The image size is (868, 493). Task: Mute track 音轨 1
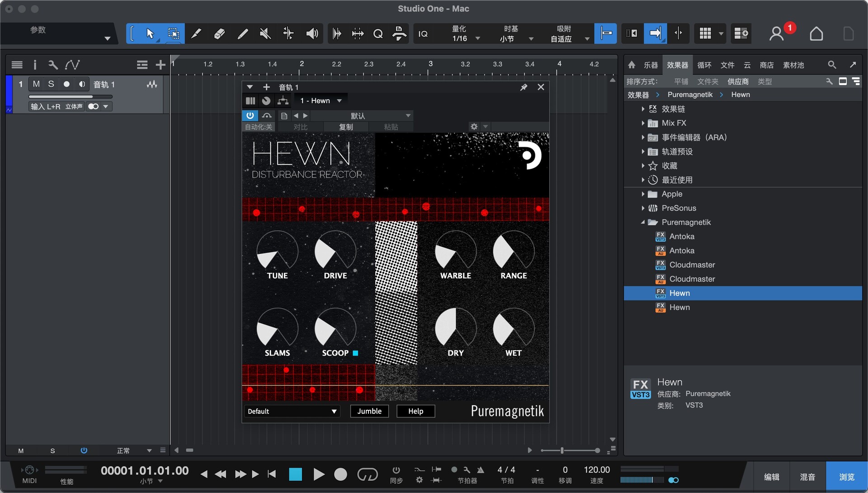(36, 84)
